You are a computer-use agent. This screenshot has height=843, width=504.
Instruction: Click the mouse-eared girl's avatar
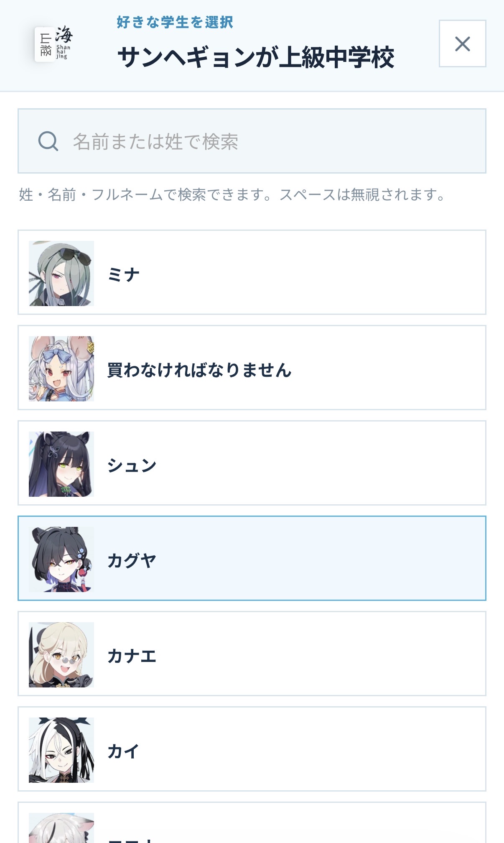[61, 369]
